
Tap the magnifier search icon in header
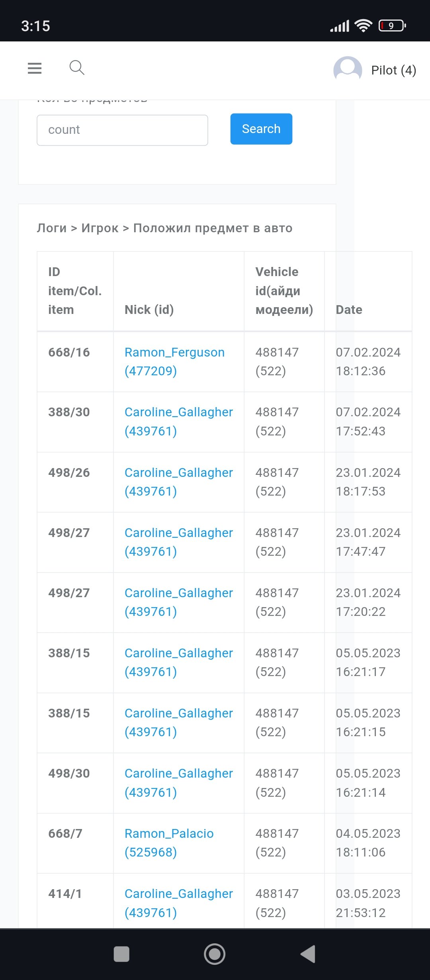point(77,68)
